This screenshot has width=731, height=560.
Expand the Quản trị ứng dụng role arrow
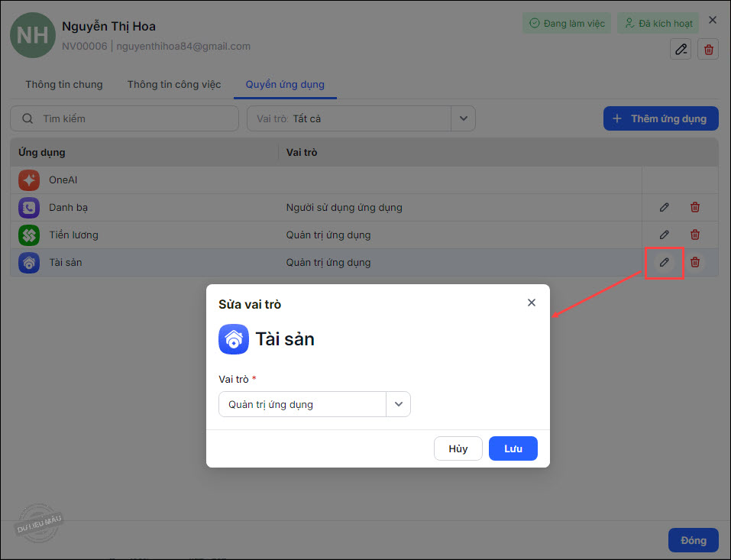(398, 404)
